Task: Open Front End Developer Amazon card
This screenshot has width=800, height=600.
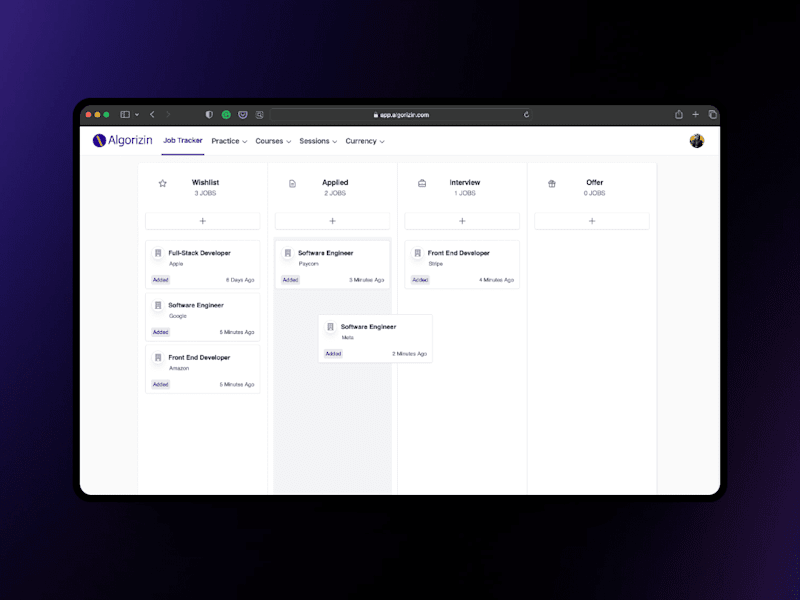Action: 203,369
